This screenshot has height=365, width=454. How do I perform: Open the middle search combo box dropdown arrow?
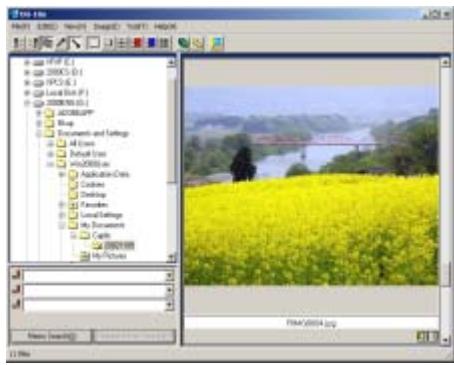pos(169,290)
